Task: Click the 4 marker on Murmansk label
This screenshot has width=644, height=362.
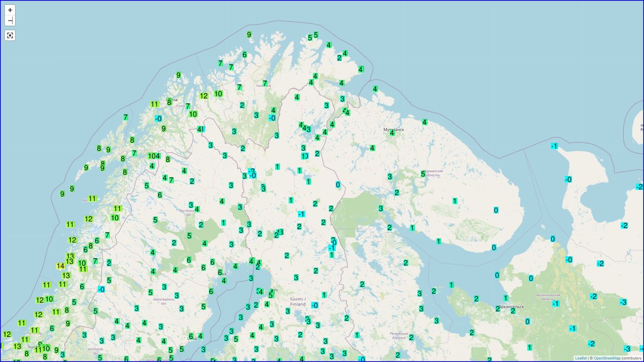Action: tap(392, 133)
